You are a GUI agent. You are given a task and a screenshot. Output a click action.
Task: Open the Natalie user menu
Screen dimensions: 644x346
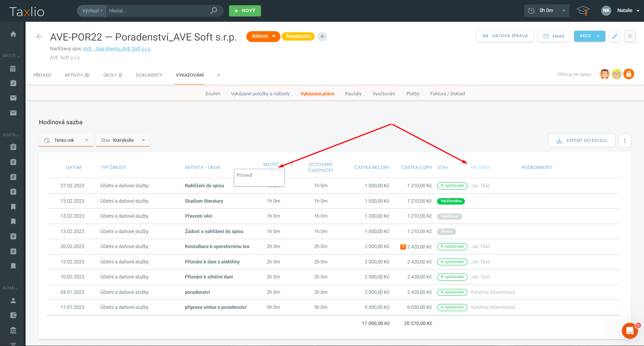[x=628, y=11]
